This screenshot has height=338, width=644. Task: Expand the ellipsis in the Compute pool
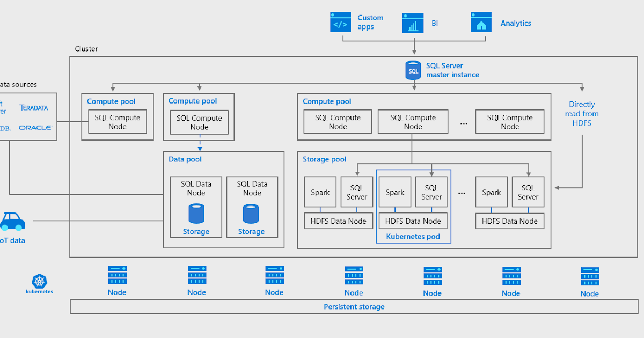point(463,123)
